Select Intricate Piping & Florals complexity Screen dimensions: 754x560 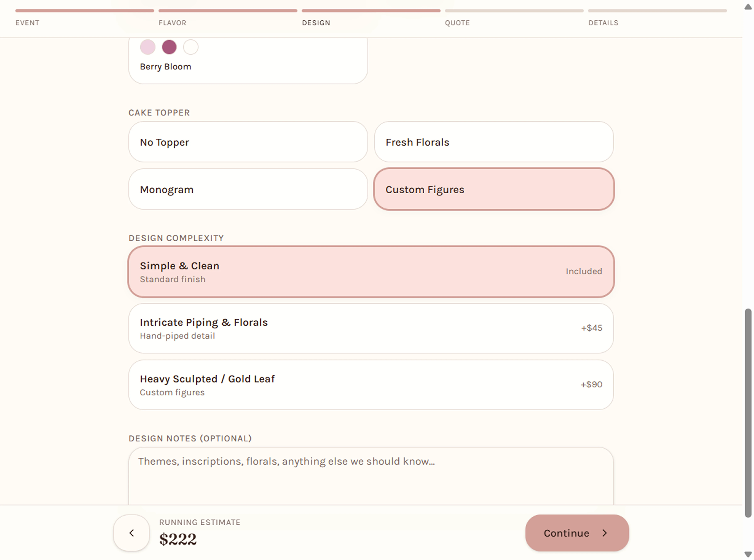[x=371, y=328]
